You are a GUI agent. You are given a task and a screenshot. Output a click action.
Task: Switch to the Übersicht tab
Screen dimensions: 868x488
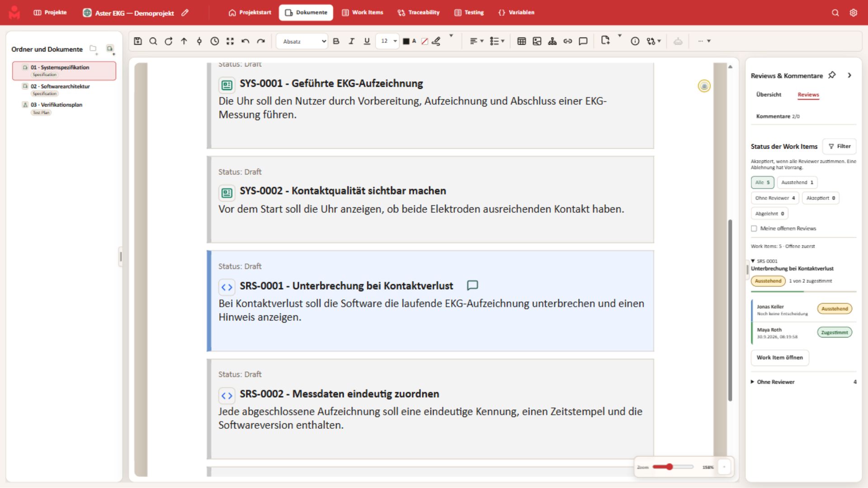click(769, 94)
